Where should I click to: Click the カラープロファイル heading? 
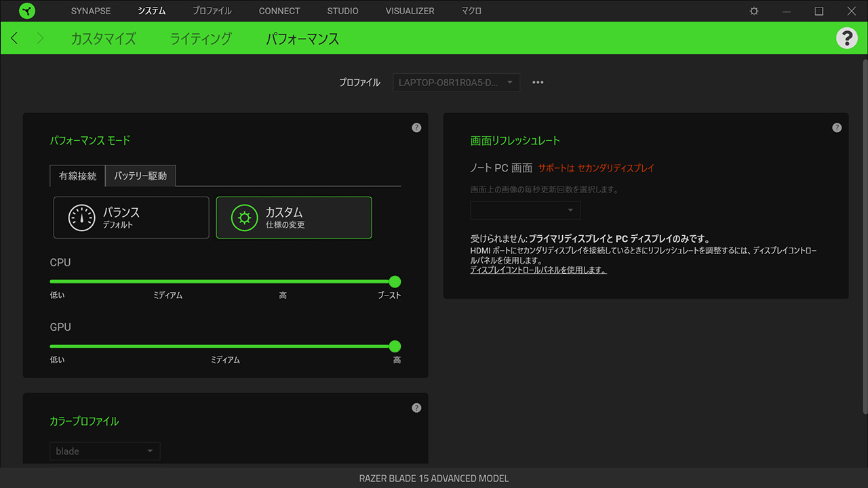tap(84, 421)
